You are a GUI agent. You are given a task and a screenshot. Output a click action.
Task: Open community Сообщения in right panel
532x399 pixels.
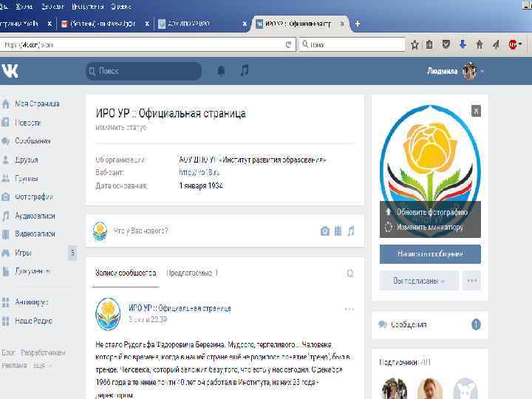tap(409, 324)
